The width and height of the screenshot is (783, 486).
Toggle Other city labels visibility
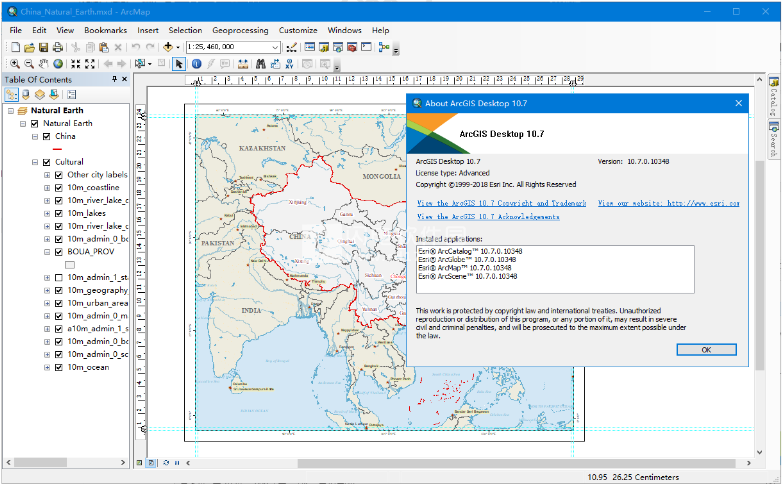pos(58,175)
